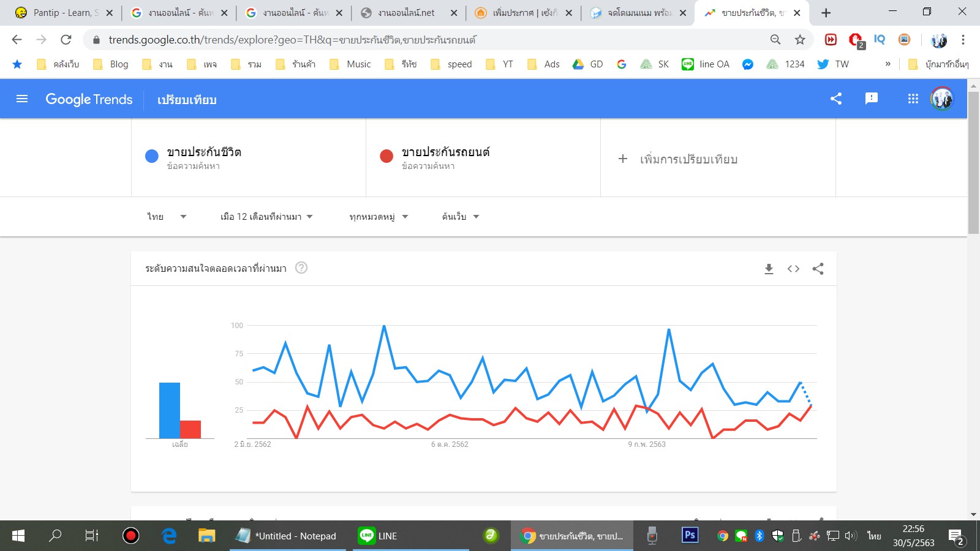The image size is (980, 551).
Task: Open the Untitled - Notepad taskbar window
Action: [x=287, y=536]
